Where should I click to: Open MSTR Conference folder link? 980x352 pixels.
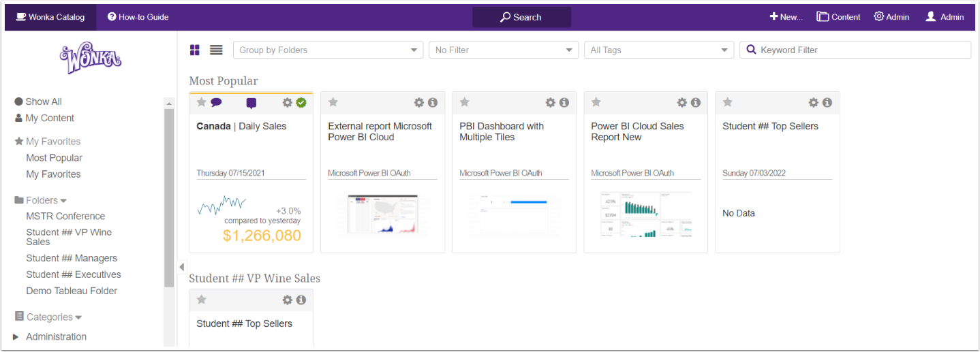click(65, 216)
